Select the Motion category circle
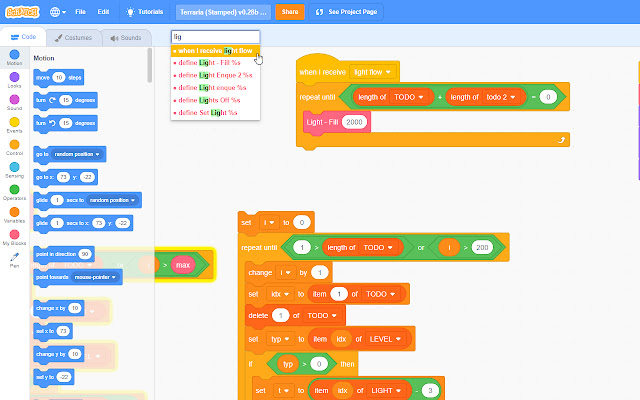This screenshot has height=400, width=640. pos(14,55)
